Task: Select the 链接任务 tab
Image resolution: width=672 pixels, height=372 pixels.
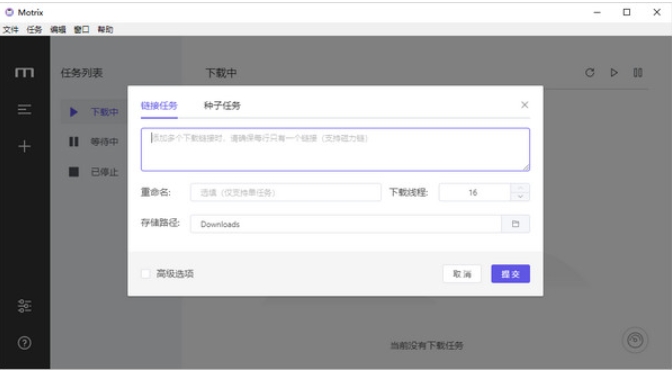Action: tap(159, 105)
